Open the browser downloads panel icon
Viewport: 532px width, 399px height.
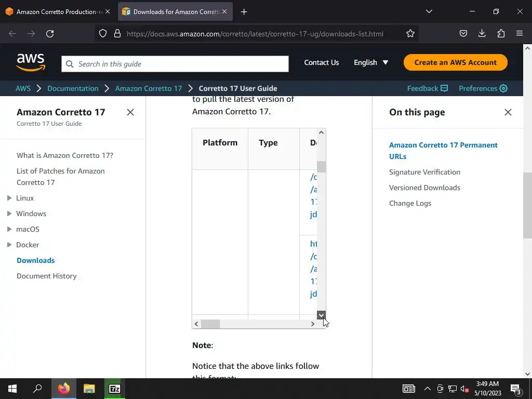pyautogui.click(x=482, y=33)
